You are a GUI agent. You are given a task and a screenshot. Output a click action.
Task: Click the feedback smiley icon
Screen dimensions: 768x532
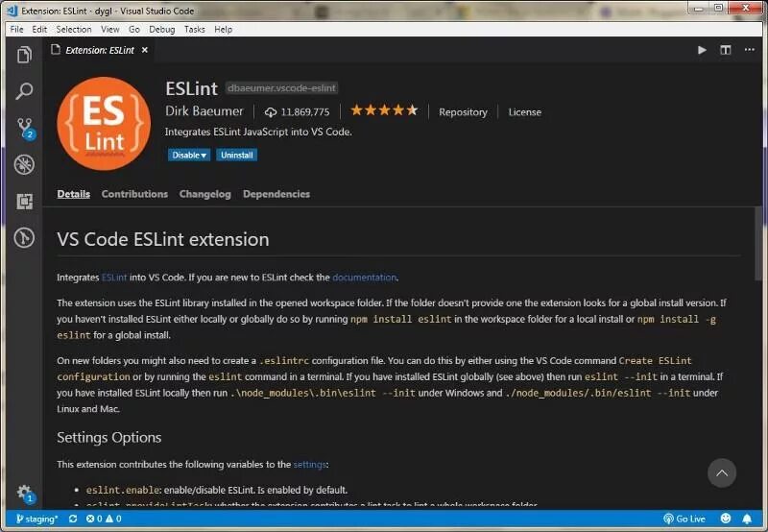(x=726, y=519)
